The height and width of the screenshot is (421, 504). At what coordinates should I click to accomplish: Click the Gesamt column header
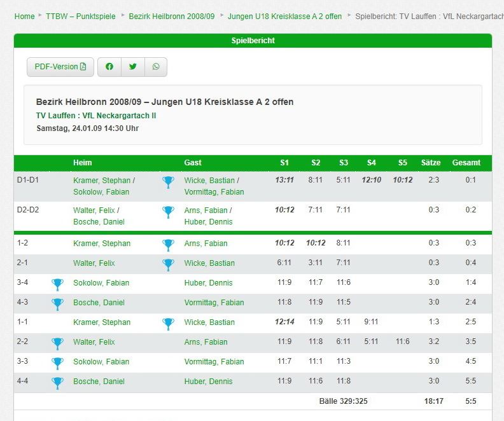coord(466,163)
